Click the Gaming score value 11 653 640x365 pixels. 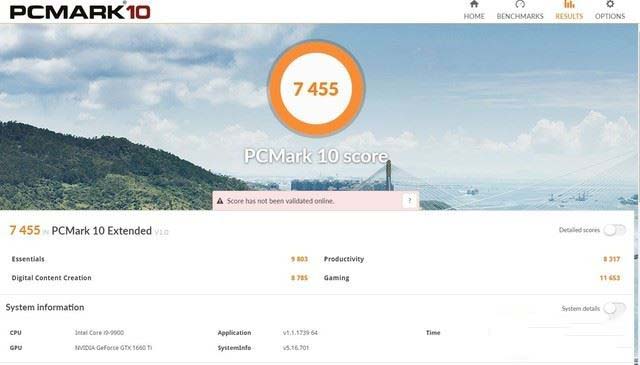pyautogui.click(x=610, y=278)
